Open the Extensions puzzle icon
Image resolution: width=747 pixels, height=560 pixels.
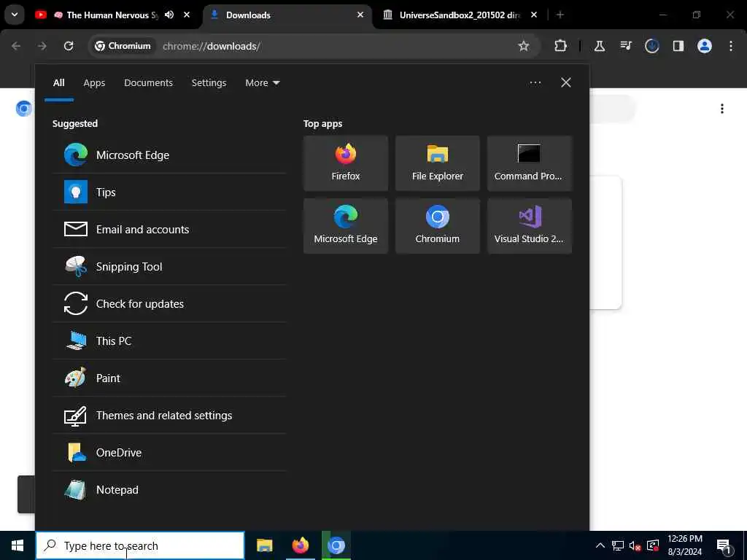click(561, 46)
